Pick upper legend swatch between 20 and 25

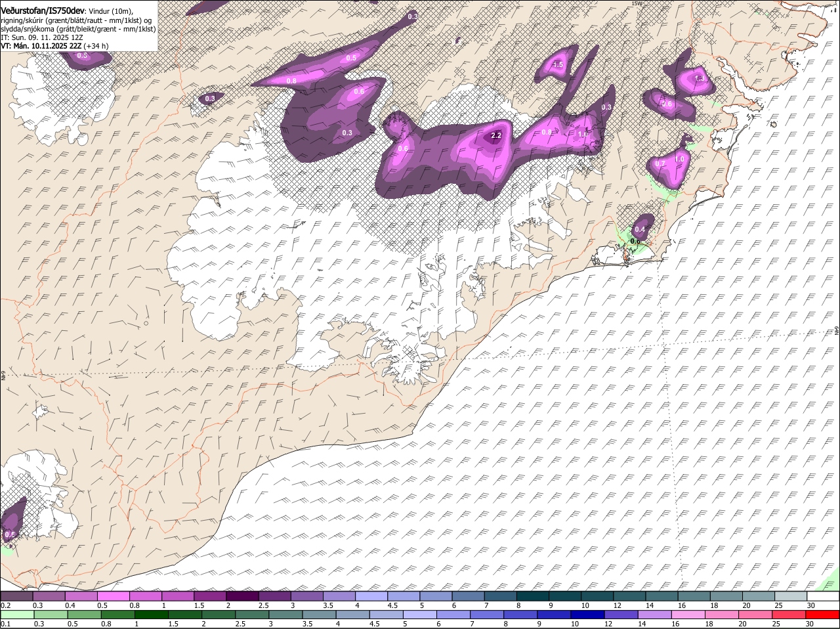coord(759,596)
